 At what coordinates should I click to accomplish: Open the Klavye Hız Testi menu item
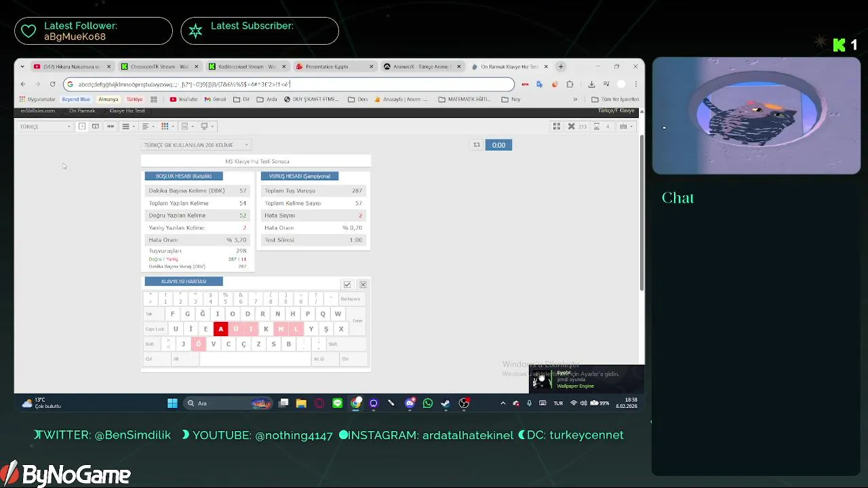click(127, 110)
